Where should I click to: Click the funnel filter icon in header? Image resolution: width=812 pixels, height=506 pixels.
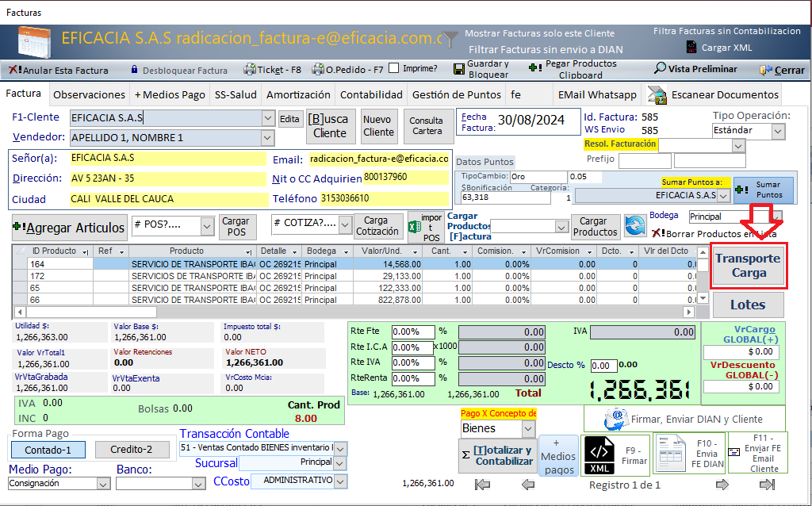450,39
